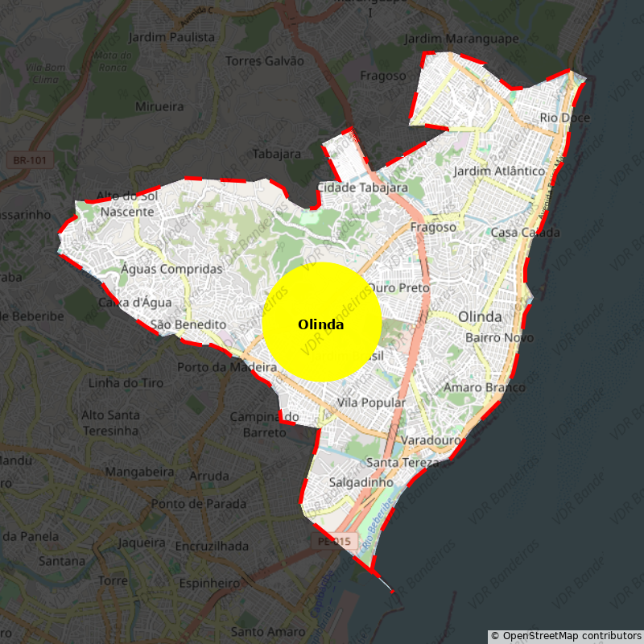Image resolution: width=644 pixels, height=644 pixels.
Task: Click the yellow Olinda circle marker
Action: click(321, 322)
